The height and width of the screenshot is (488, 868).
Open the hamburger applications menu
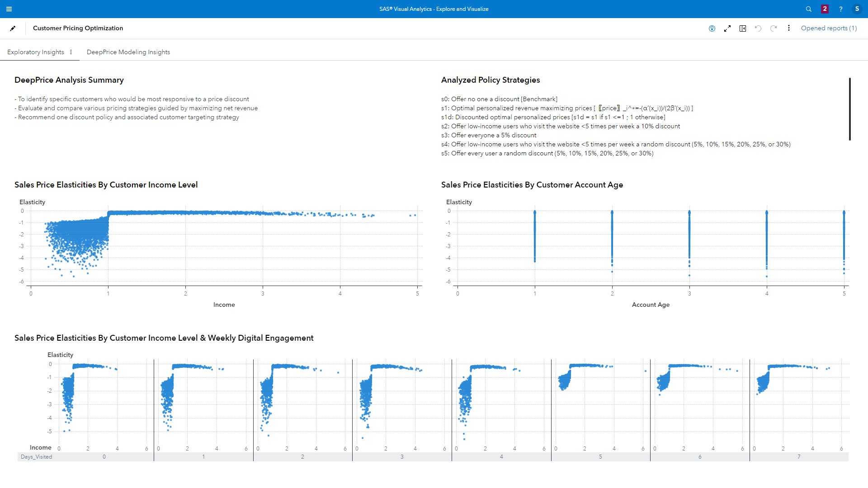9,9
